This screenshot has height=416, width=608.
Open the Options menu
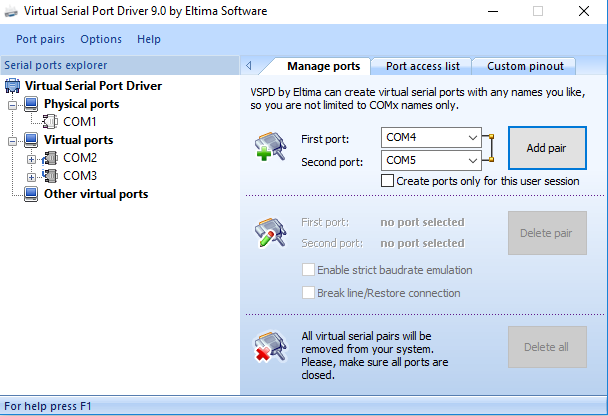pyautogui.click(x=101, y=39)
